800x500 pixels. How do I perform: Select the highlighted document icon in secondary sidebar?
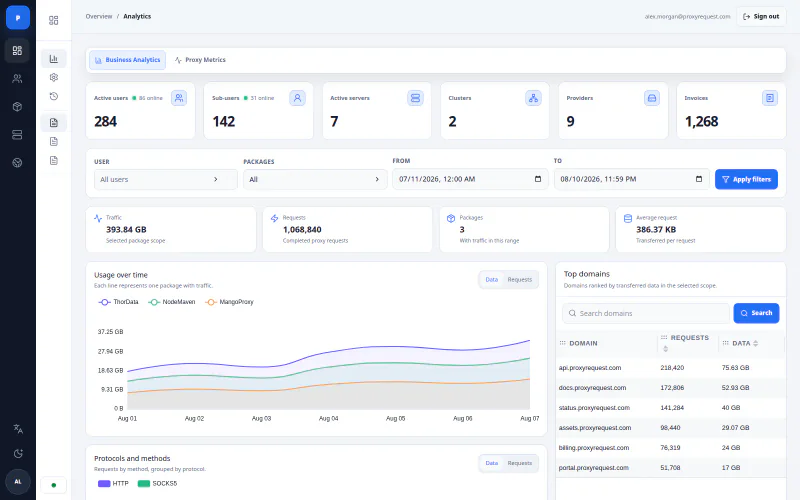[54, 122]
